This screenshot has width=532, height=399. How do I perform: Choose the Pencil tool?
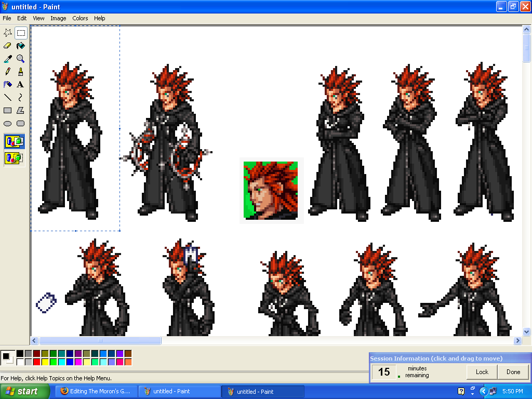[8, 72]
